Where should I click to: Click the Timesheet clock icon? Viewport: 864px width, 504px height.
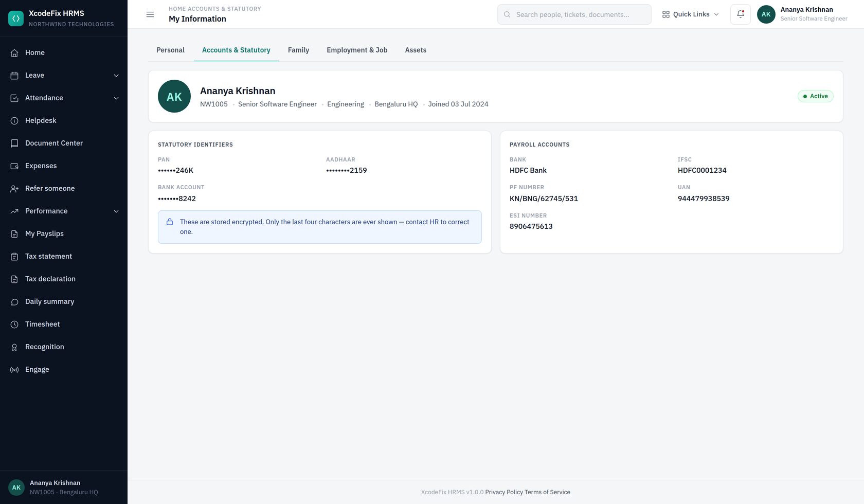[14, 325]
